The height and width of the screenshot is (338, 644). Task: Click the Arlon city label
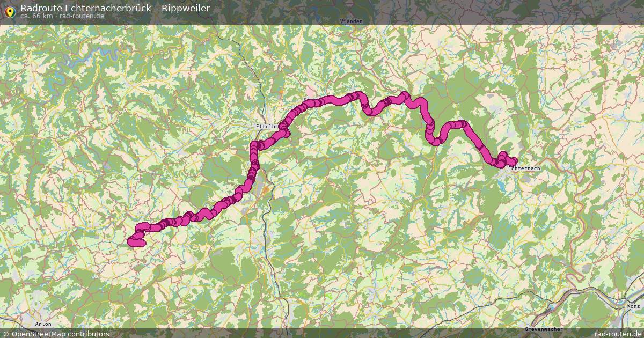43,324
